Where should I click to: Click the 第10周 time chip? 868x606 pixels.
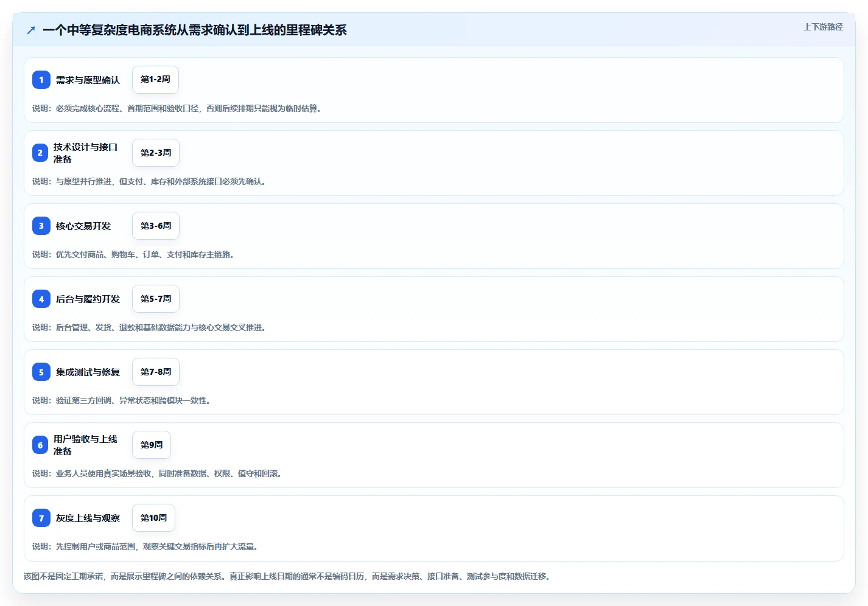point(153,518)
